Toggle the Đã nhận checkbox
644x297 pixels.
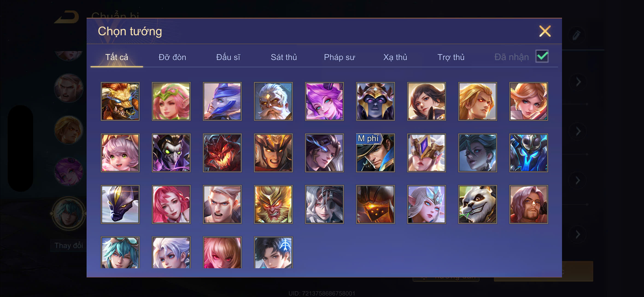542,56
